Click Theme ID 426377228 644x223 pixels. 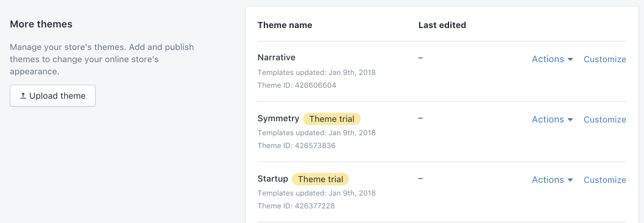(x=296, y=206)
